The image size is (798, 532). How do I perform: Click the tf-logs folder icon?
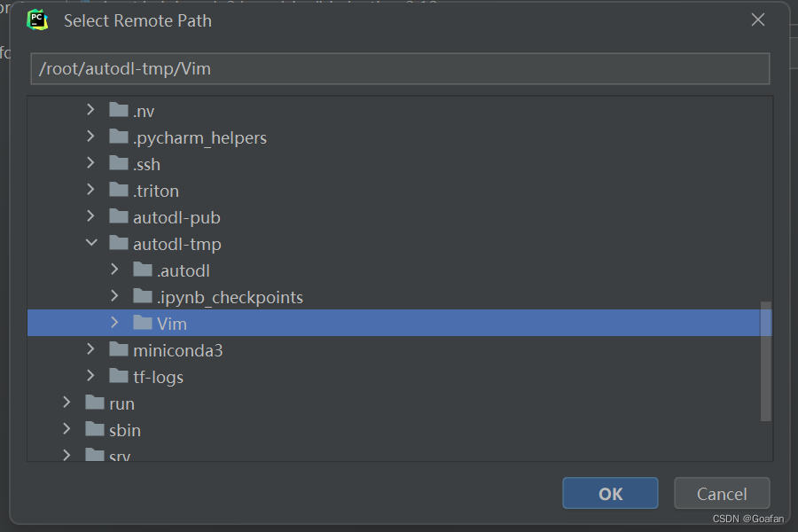(x=118, y=376)
